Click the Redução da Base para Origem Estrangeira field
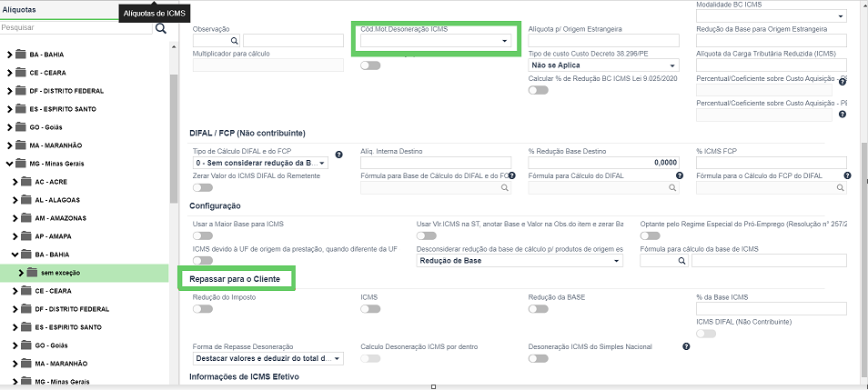Viewport: 868px width, 390px height. point(772,40)
